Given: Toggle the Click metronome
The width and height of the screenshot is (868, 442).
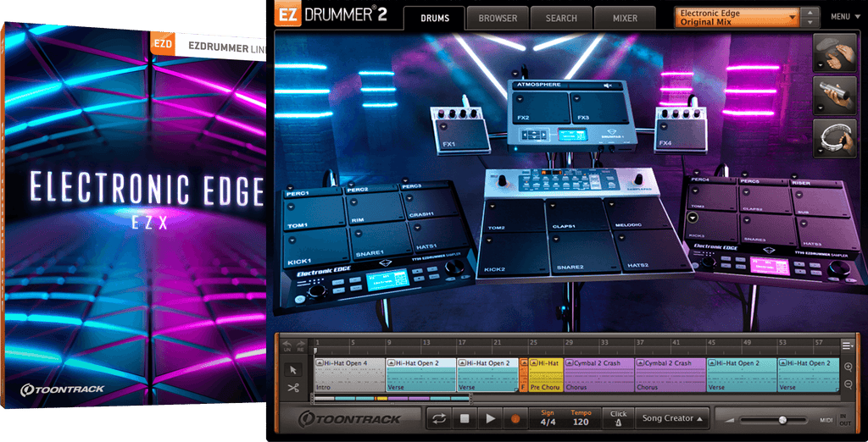Looking at the screenshot, I should click(x=618, y=418).
